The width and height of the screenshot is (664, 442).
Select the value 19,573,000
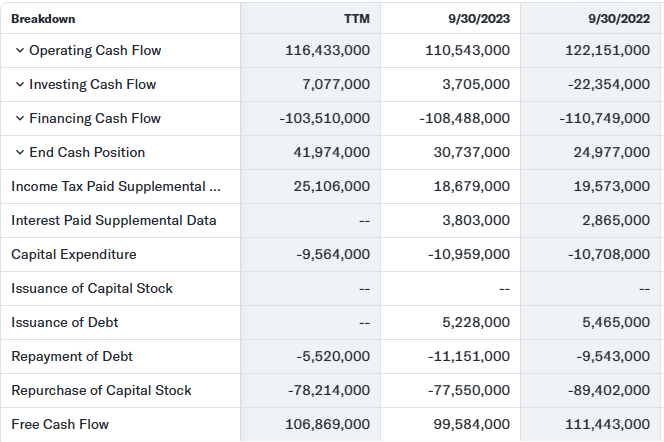pyautogui.click(x=612, y=186)
